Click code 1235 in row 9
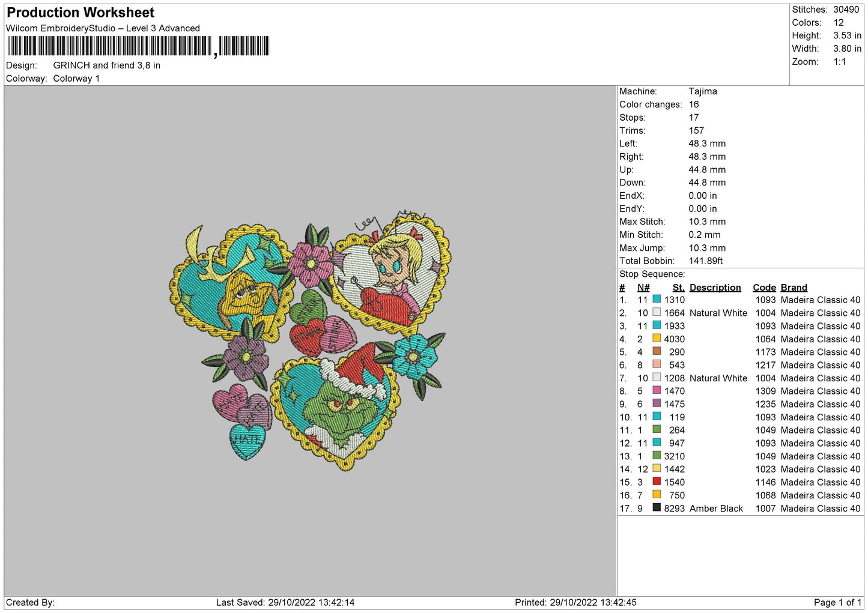The width and height of the screenshot is (868, 613). (x=765, y=404)
